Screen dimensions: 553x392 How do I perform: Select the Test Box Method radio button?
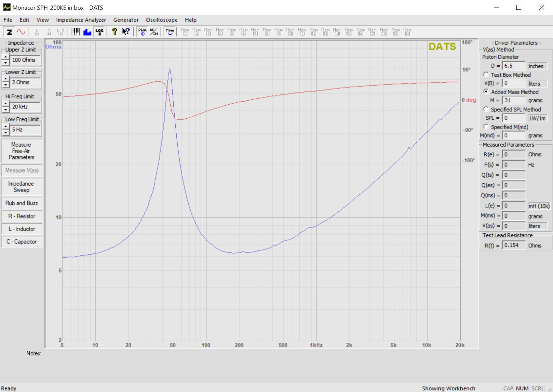486,74
